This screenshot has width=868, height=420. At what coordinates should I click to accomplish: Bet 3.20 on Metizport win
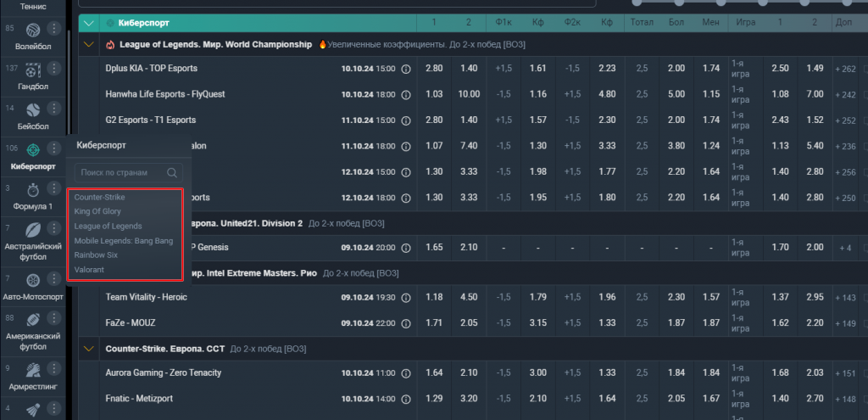468,399
